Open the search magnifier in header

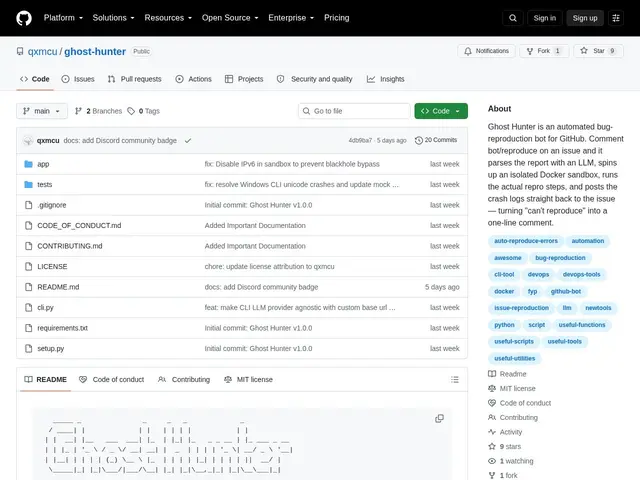tap(513, 18)
